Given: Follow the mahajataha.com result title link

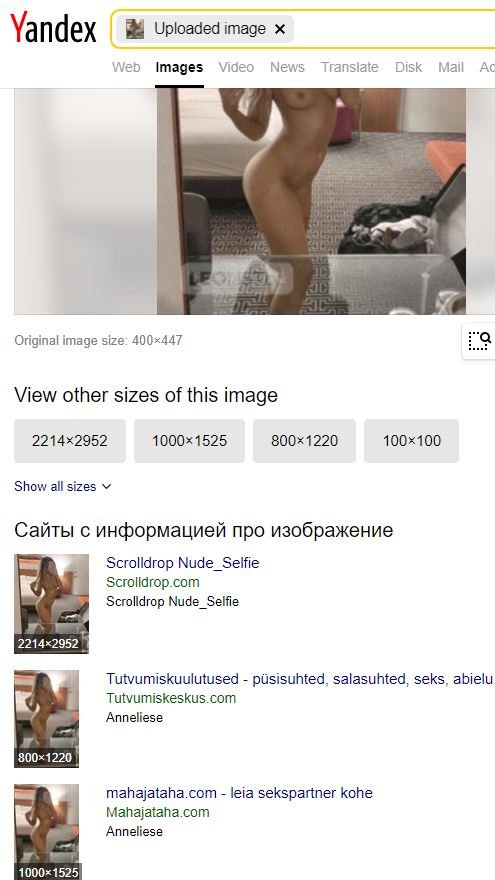Looking at the screenshot, I should pyautogui.click(x=239, y=793).
